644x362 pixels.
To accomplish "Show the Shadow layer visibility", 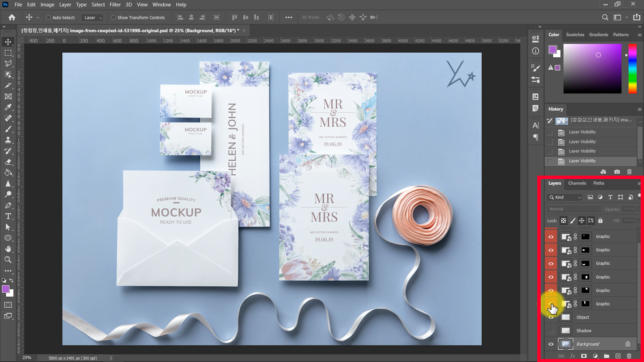I will tap(551, 331).
